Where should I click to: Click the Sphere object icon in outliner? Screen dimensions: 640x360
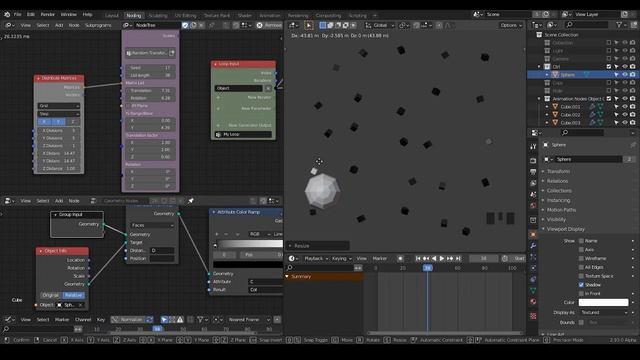pos(555,75)
